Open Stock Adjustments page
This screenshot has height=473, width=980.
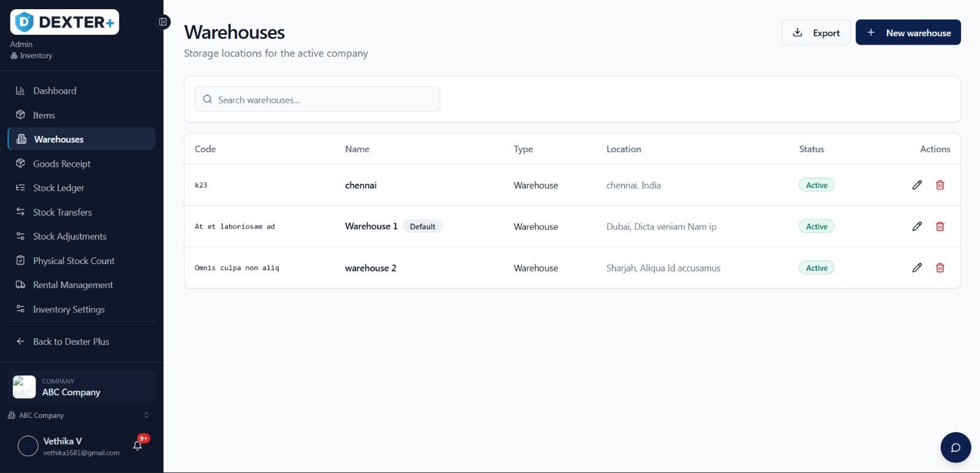(81, 236)
